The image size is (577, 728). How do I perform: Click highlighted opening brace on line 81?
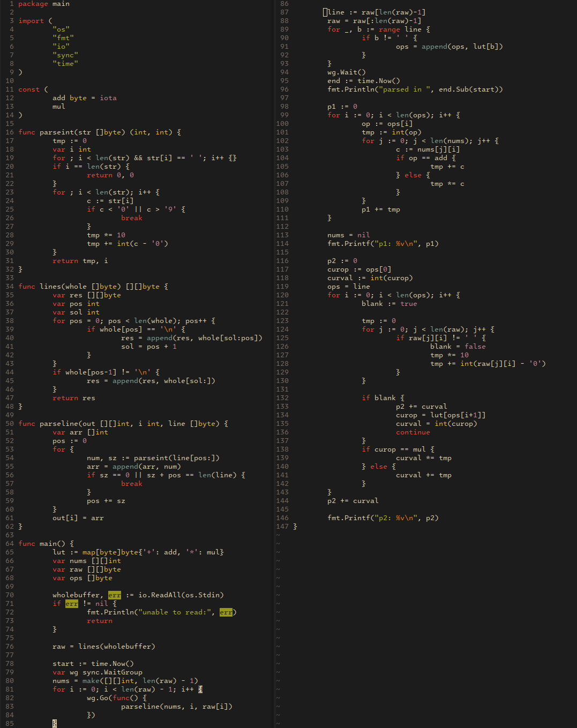click(200, 689)
